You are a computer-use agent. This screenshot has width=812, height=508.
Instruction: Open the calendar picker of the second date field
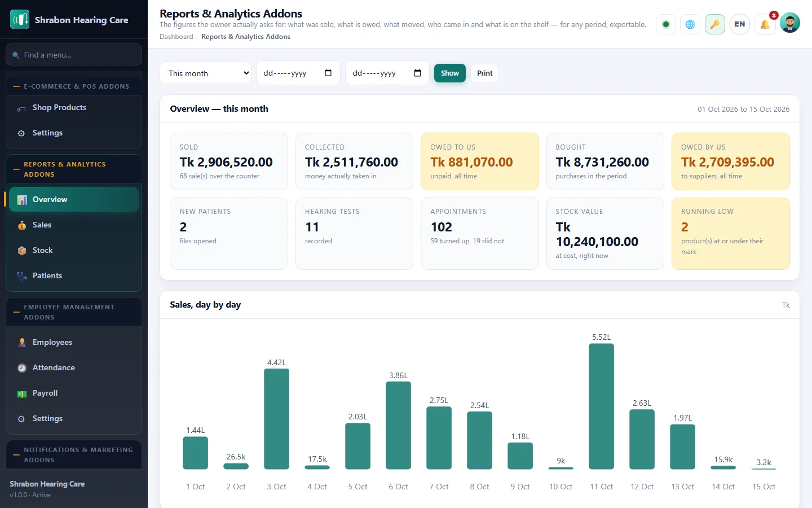417,73
